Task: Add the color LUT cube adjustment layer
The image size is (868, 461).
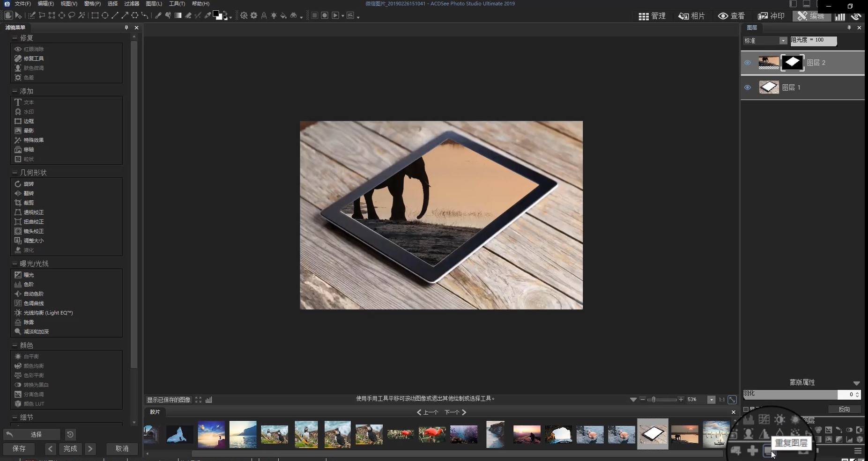Action: click(860, 439)
